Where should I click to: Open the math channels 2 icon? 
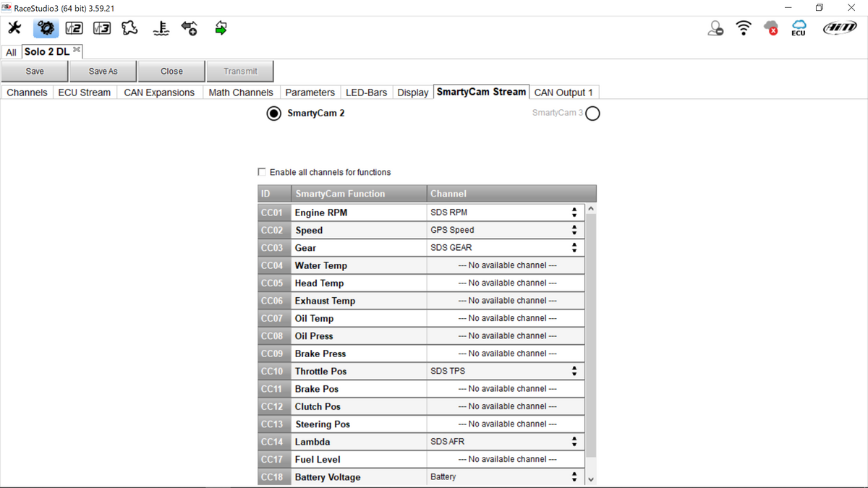click(x=74, y=28)
